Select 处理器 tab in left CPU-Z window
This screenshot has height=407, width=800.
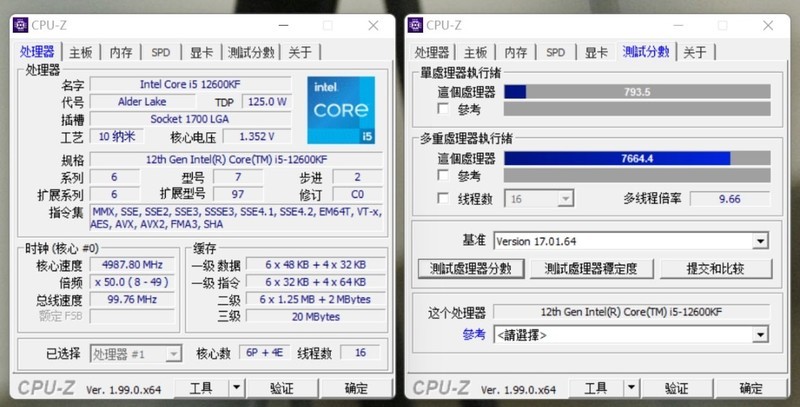point(37,52)
